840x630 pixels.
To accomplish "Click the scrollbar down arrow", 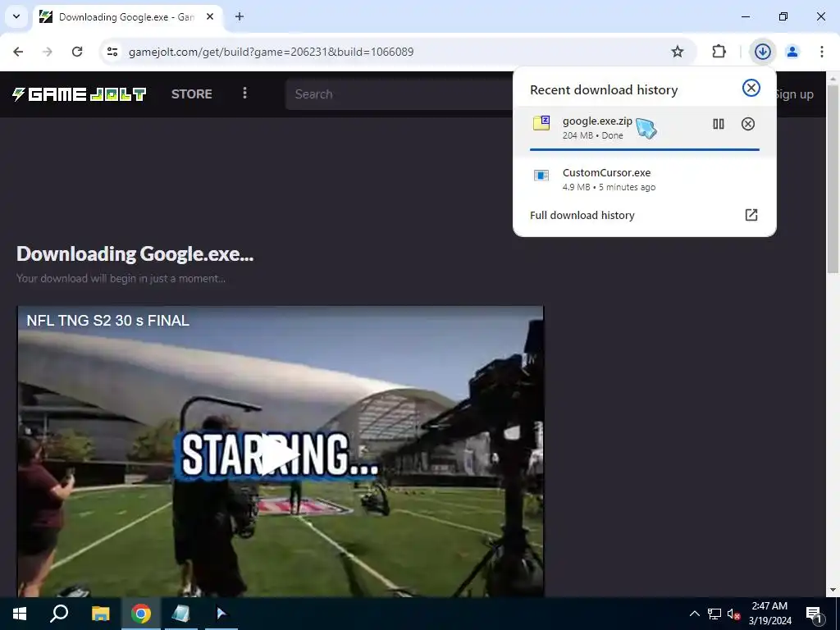I will click(833, 590).
